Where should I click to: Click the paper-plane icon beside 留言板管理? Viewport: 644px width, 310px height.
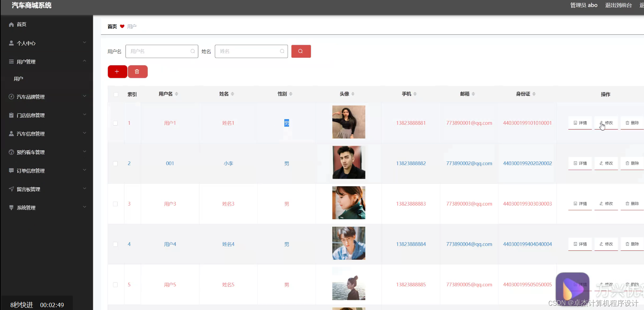click(x=11, y=189)
